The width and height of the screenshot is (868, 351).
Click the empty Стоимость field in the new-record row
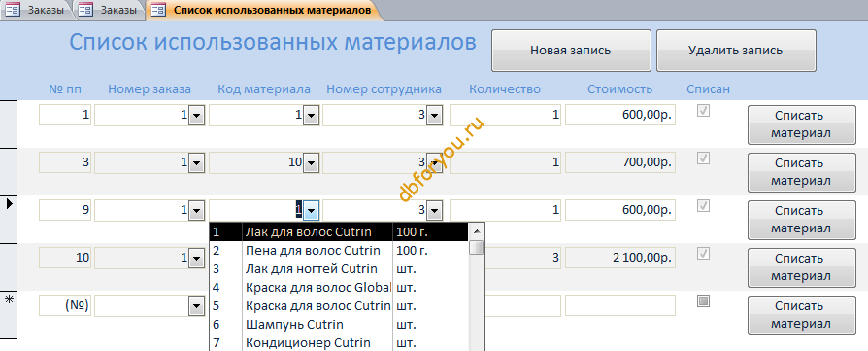click(x=620, y=305)
